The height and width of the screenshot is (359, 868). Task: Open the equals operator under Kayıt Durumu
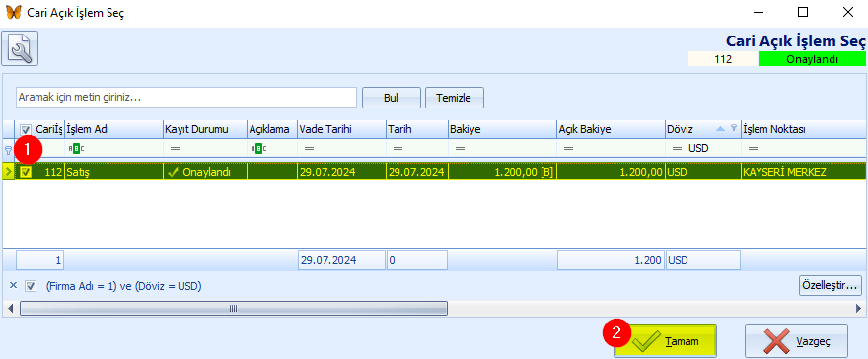coord(175,149)
